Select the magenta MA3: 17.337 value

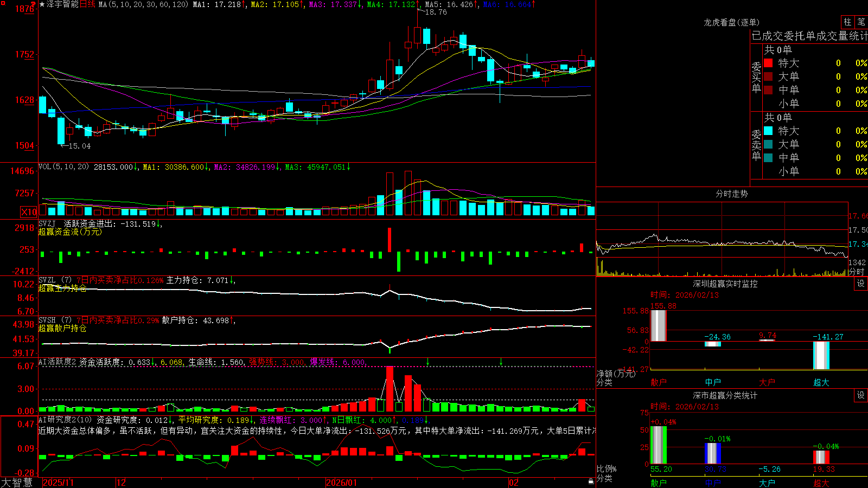(x=333, y=4)
